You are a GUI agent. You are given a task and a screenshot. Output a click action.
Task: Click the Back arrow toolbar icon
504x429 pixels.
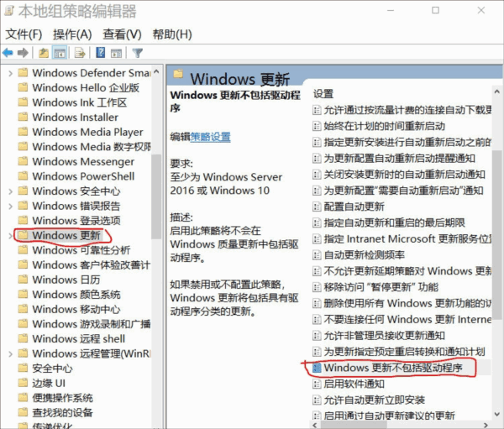tap(8, 53)
